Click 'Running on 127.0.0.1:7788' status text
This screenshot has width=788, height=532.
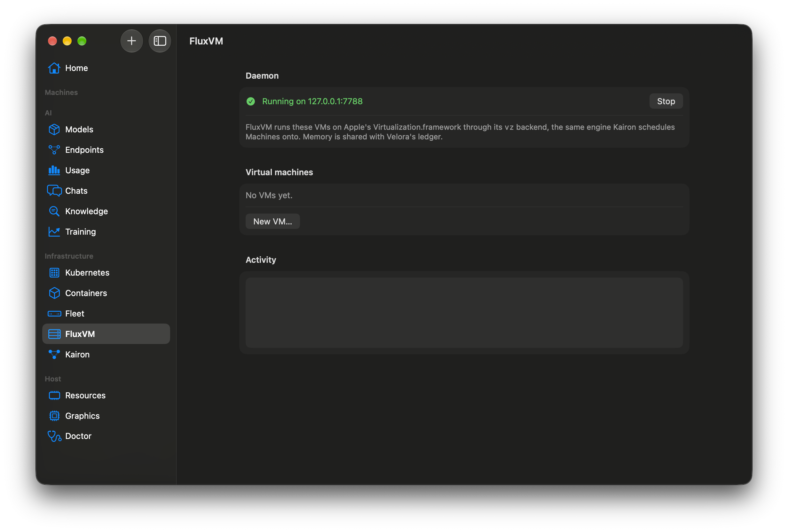pyautogui.click(x=312, y=101)
